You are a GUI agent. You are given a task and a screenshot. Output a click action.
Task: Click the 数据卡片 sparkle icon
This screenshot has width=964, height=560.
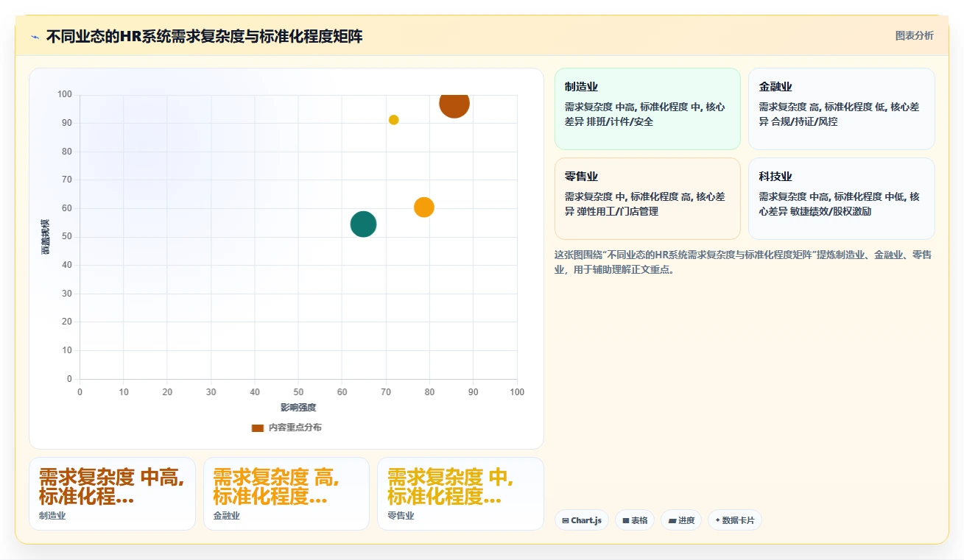coord(717,520)
